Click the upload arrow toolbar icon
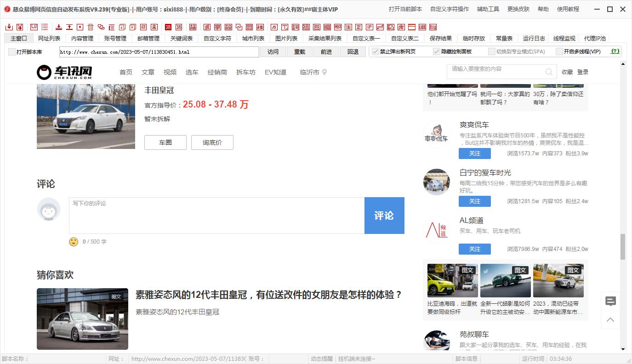 pyautogui.click(x=69, y=27)
